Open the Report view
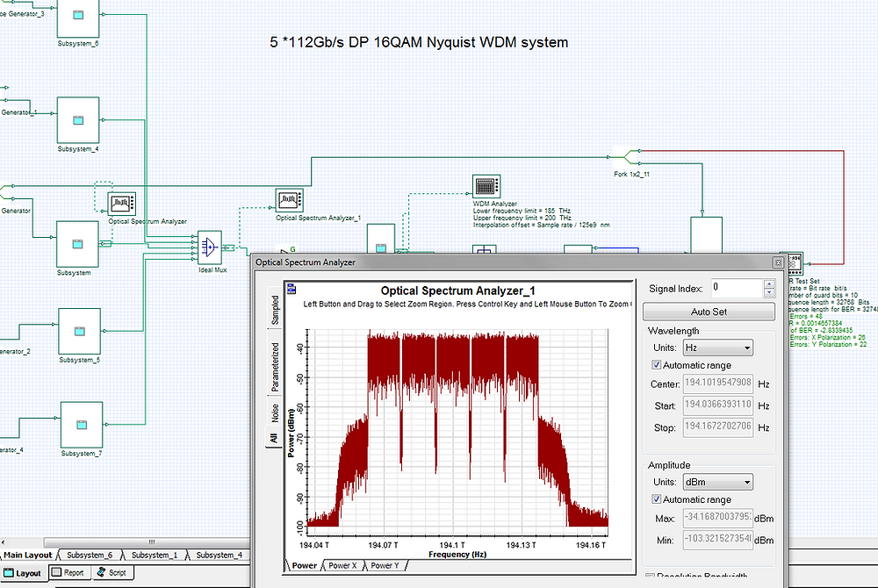Screen dimensions: 878x588 (68, 572)
